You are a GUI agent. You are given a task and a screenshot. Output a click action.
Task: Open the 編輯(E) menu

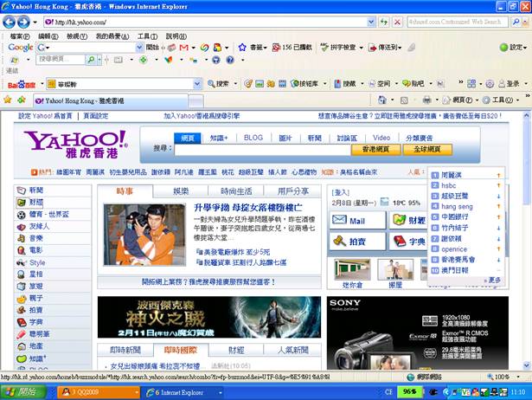pos(48,36)
